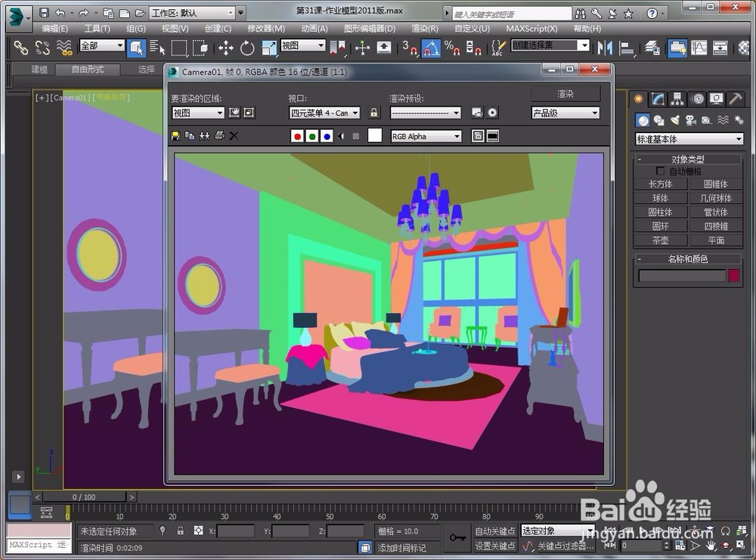The width and height of the screenshot is (756, 560).
Task: Open the Curve Editor
Action: pyautogui.click(x=699, y=48)
